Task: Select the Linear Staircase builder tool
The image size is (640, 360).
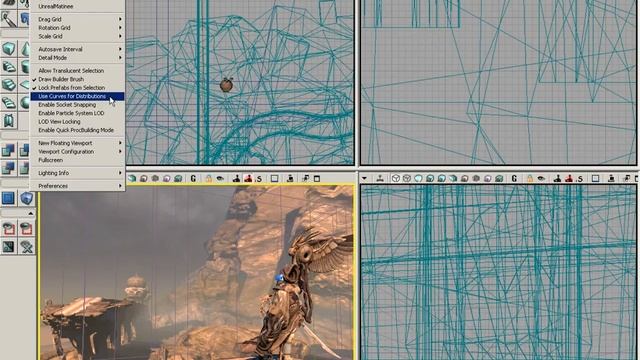Action: pos(8,84)
